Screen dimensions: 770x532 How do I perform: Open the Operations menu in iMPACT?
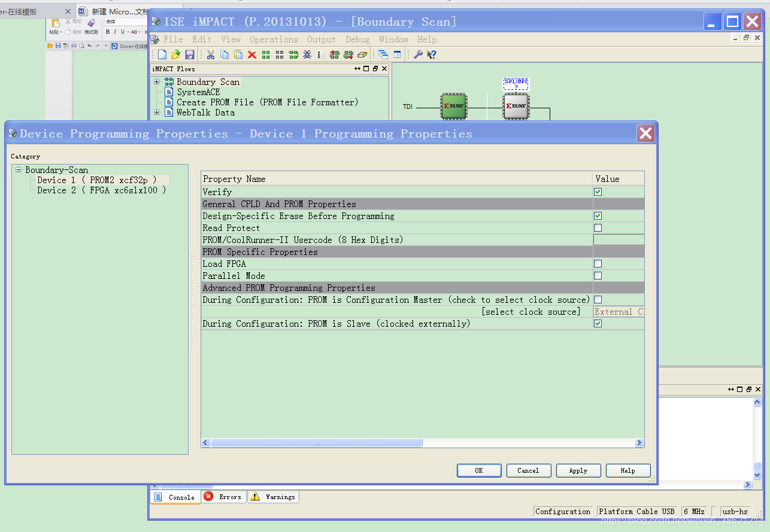(274, 39)
